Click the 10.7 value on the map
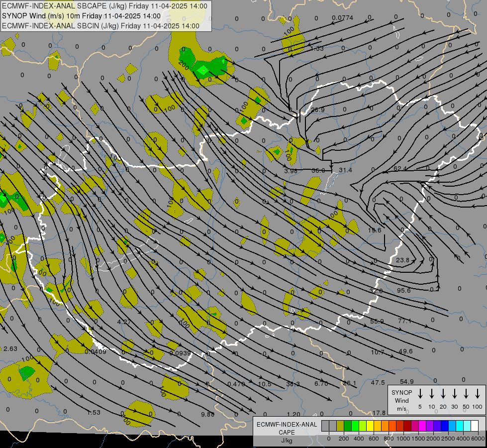 tap(378, 352)
